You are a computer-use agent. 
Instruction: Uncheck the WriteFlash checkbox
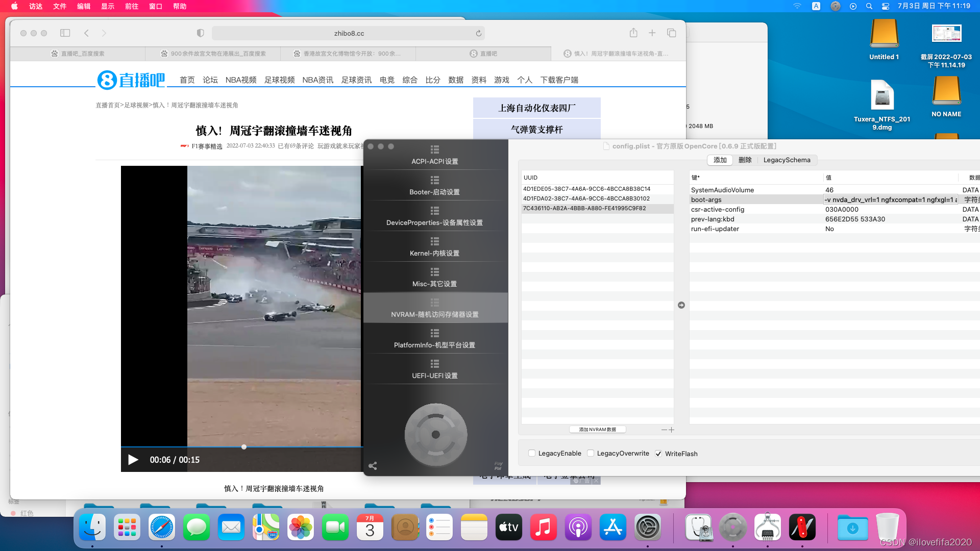[x=658, y=454]
